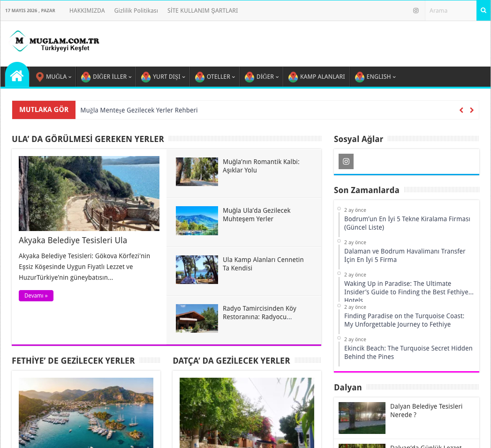Open Ekincik Beach Turquoise Secret article
Screen dimensions: 491x448
pos(408,352)
